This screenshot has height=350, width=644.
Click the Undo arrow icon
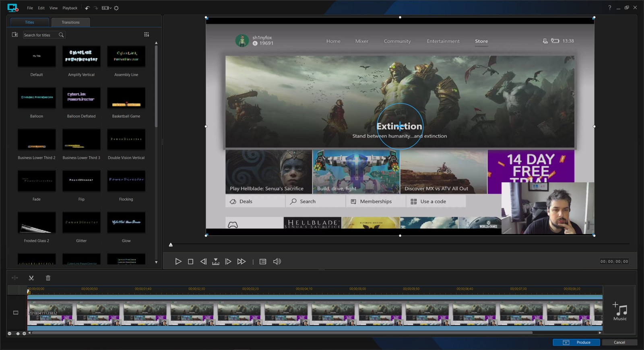pos(87,8)
